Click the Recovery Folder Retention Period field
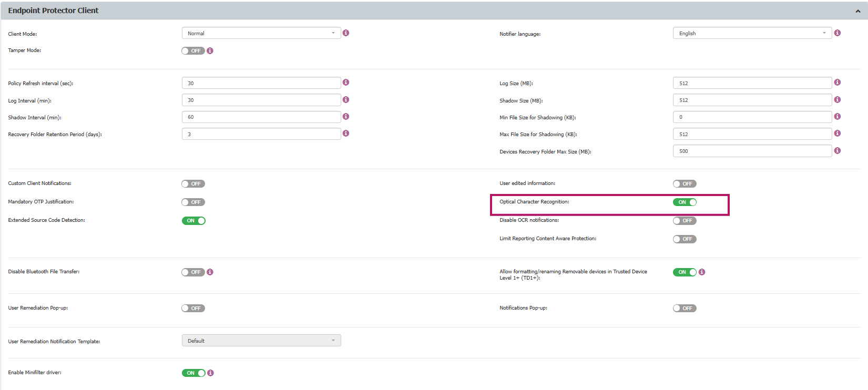Viewport: 868px width, 390px height. pos(261,134)
